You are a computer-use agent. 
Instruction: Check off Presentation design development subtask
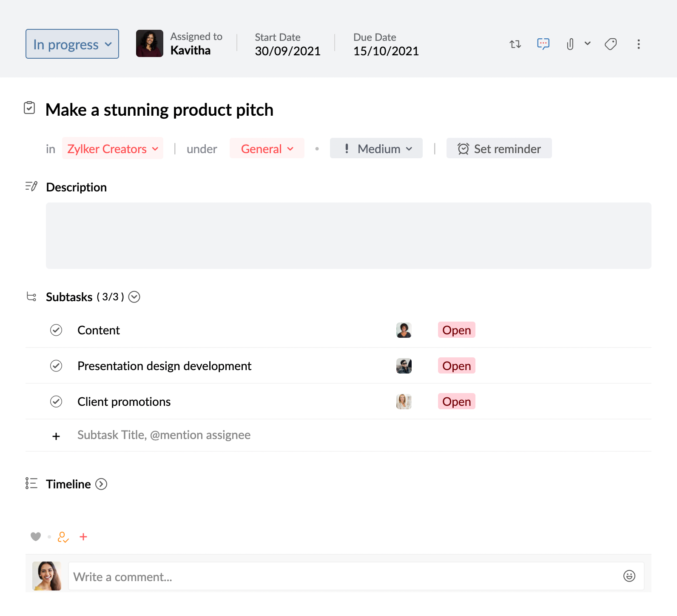click(x=56, y=366)
